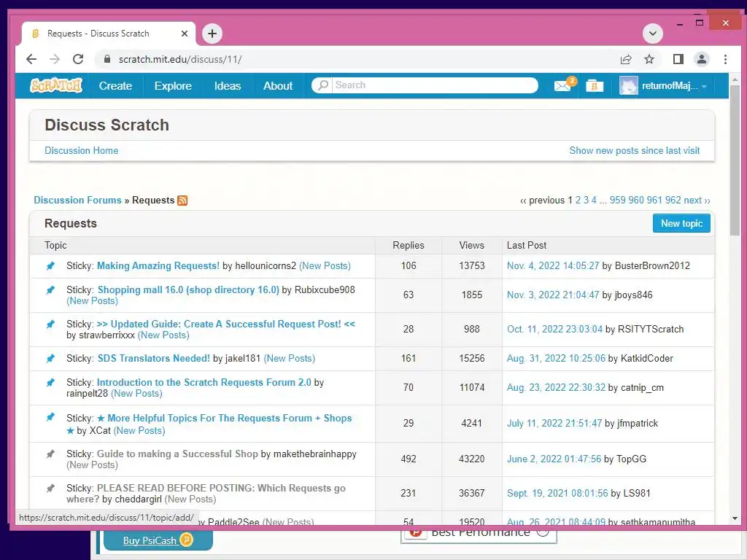This screenshot has height=560, width=747.
Task: Bookmark this page with star
Action: 649,59
